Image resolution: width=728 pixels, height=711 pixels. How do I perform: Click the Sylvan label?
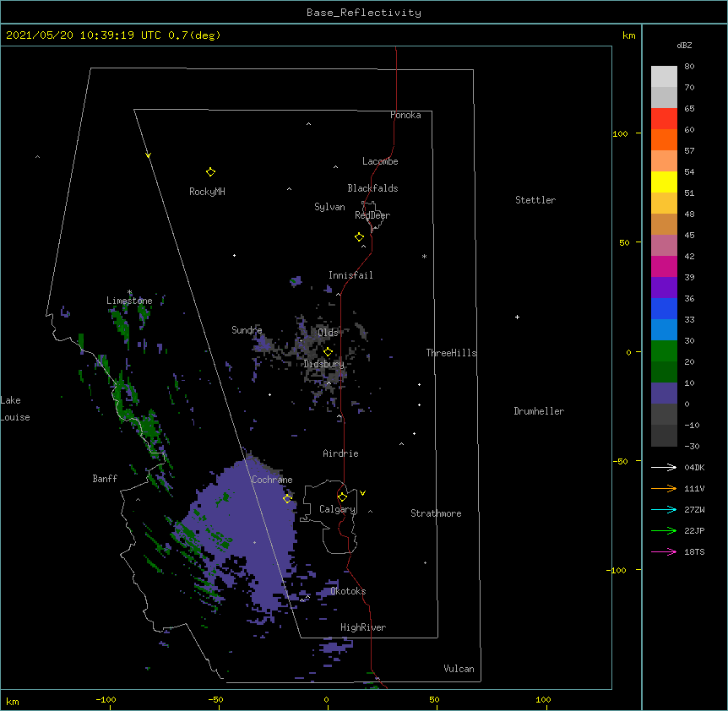(329, 207)
